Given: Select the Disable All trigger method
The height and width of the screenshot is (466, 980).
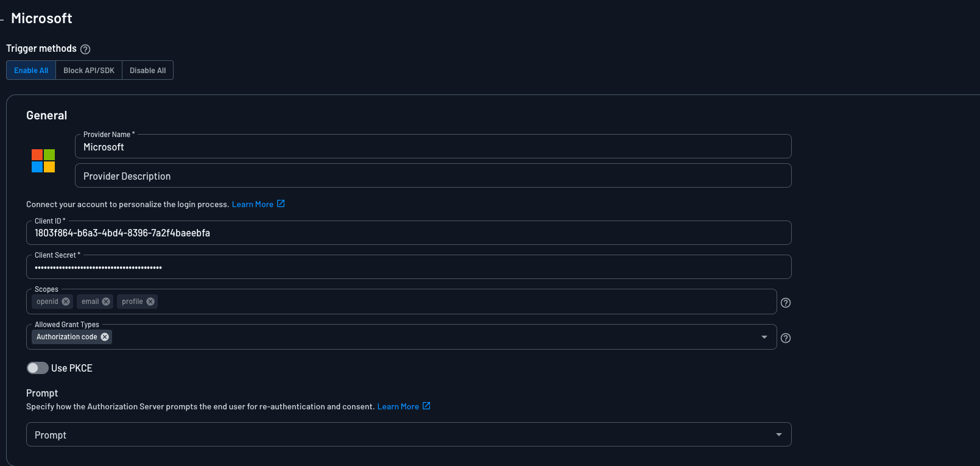Looking at the screenshot, I should [148, 70].
